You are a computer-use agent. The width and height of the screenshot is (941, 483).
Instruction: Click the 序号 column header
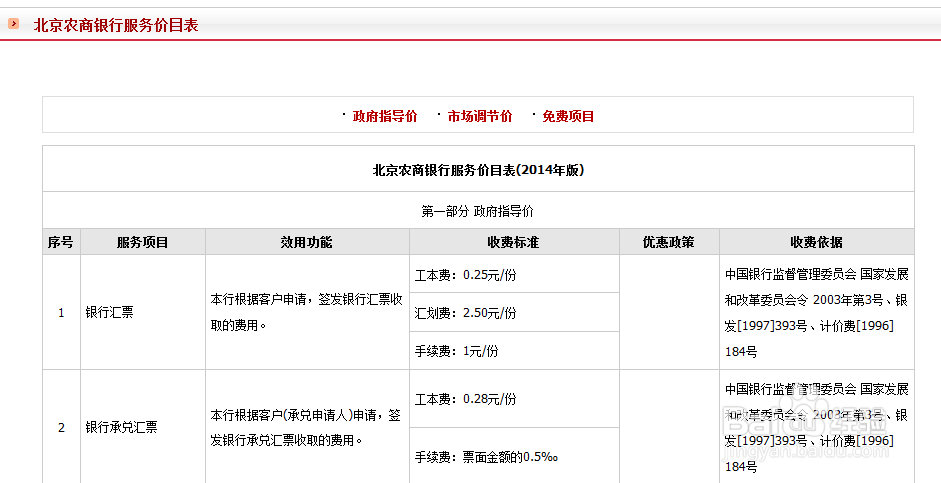(x=61, y=242)
